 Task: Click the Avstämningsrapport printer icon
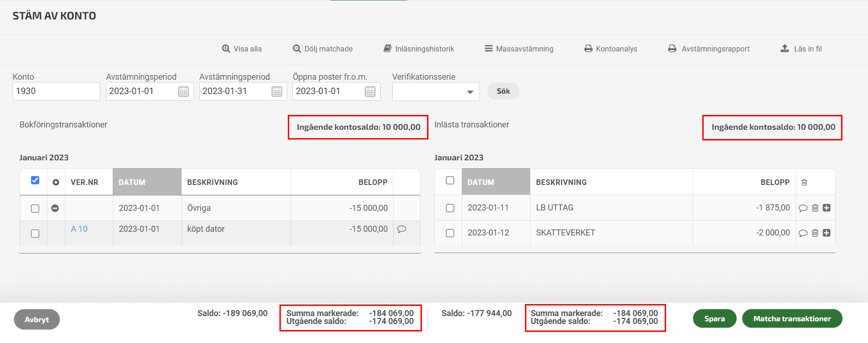pos(672,48)
